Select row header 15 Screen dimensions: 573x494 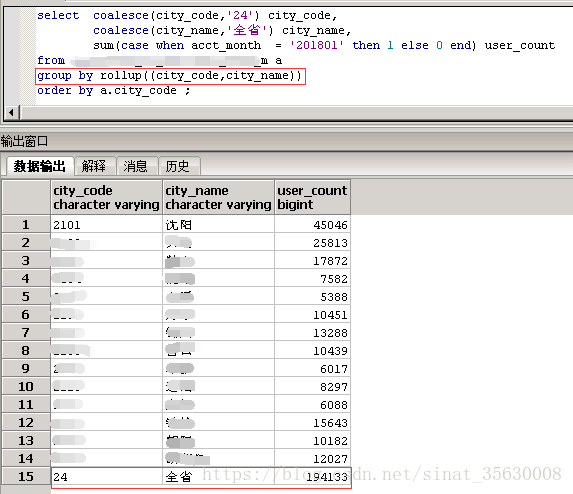26,476
